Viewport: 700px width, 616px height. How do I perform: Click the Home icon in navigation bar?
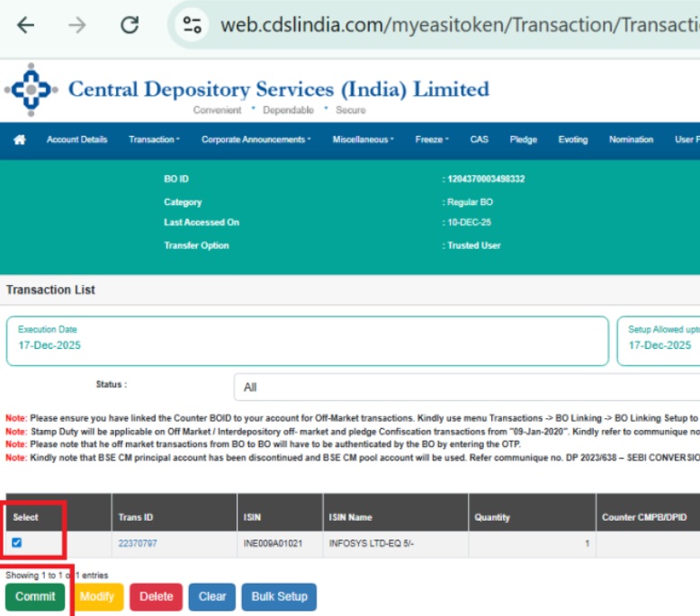(x=19, y=139)
